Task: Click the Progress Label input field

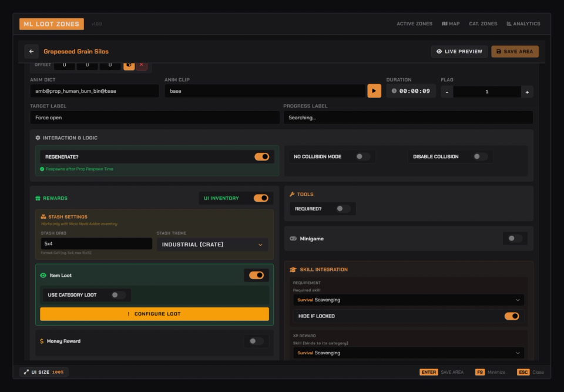Action: pos(408,118)
